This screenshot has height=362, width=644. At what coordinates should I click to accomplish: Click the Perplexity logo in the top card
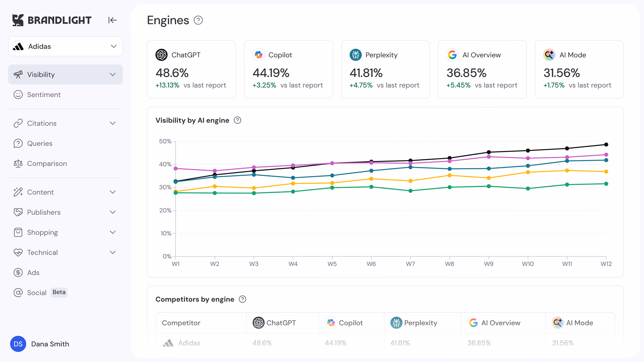(356, 55)
